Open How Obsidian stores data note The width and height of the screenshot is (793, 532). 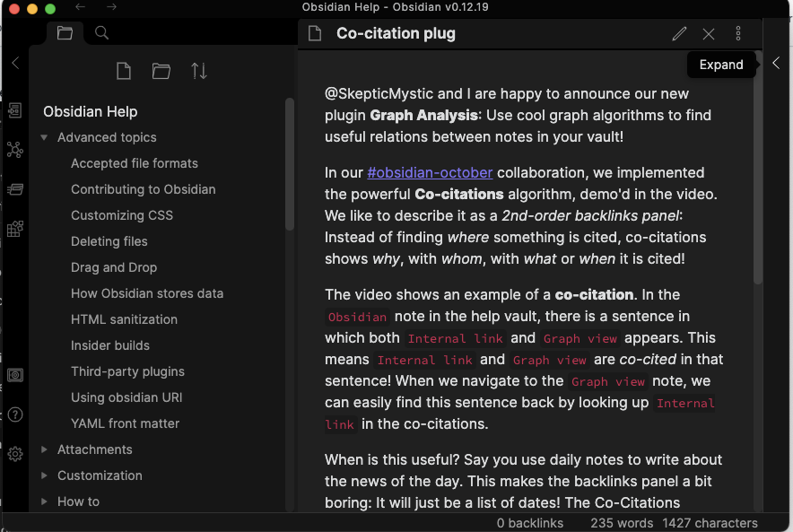click(147, 293)
